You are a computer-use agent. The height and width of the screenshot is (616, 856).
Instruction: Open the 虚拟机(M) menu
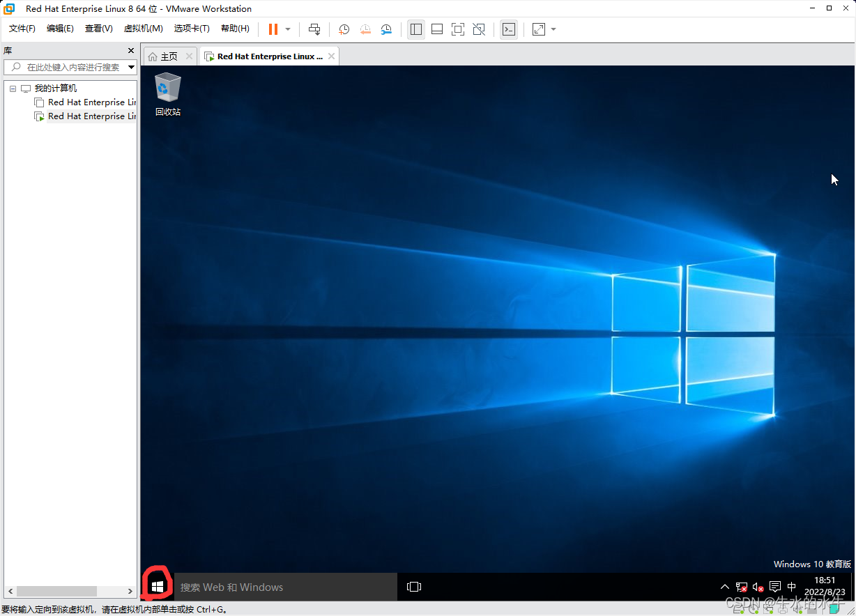(143, 29)
